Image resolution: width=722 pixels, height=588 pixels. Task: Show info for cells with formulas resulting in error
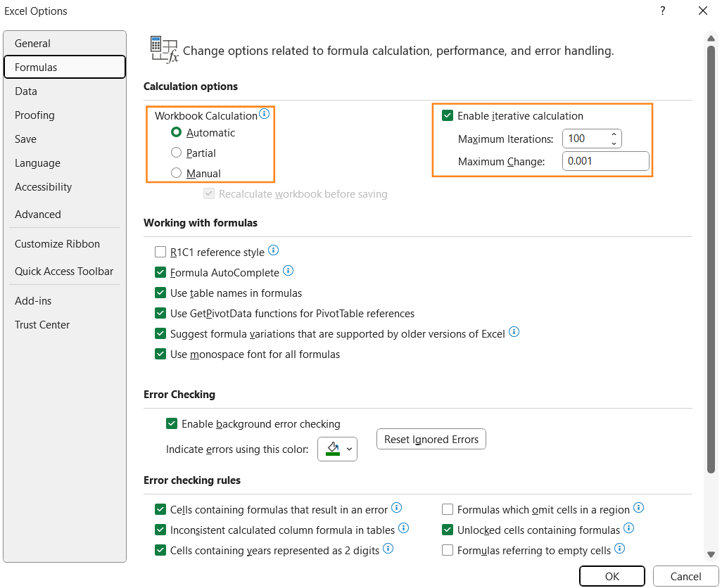(396, 508)
